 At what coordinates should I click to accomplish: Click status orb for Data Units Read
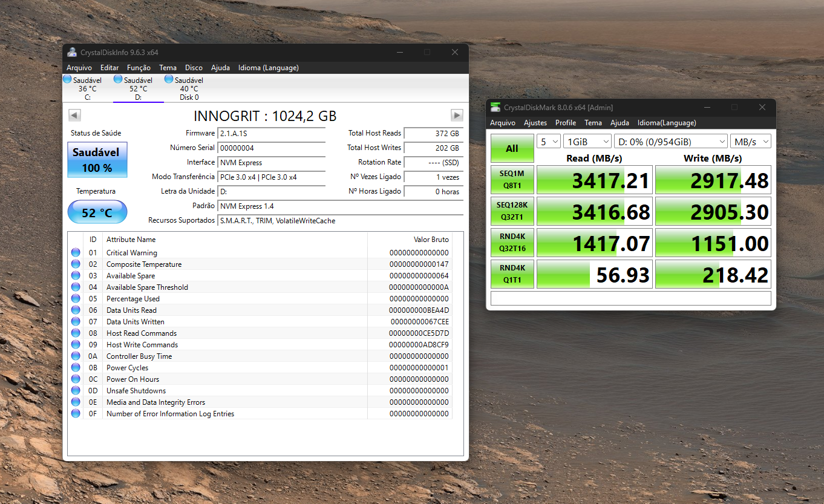(76, 310)
